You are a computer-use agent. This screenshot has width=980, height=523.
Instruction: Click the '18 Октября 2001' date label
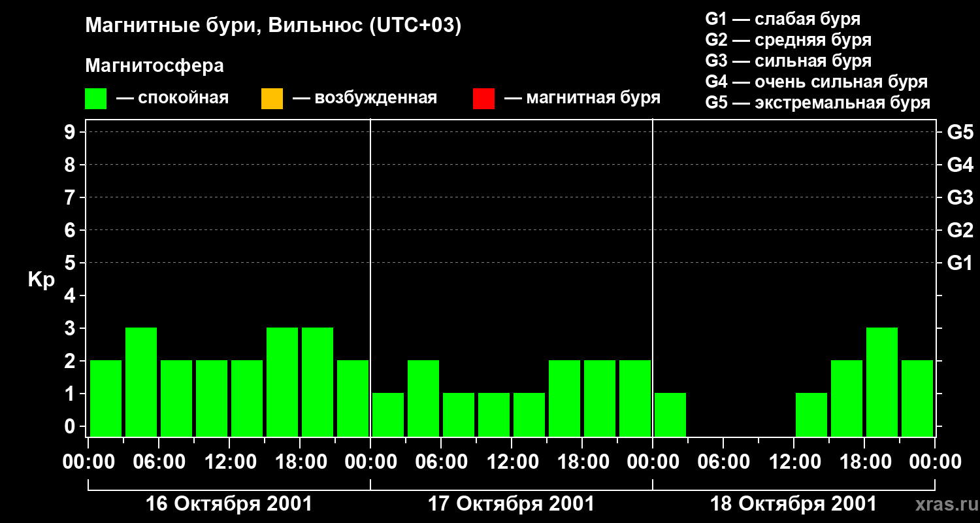[x=793, y=504]
